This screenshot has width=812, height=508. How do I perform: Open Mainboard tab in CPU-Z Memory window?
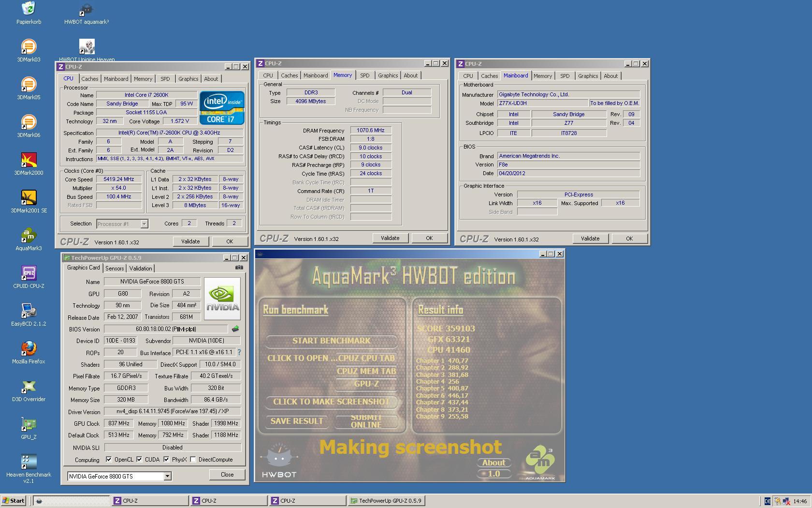point(316,75)
